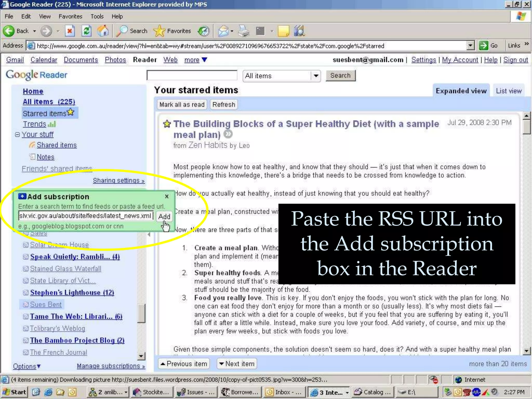Image resolution: width=532 pixels, height=399 pixels.
Task: Click the double-arrow icon after meal plan title
Action: tap(228, 134)
